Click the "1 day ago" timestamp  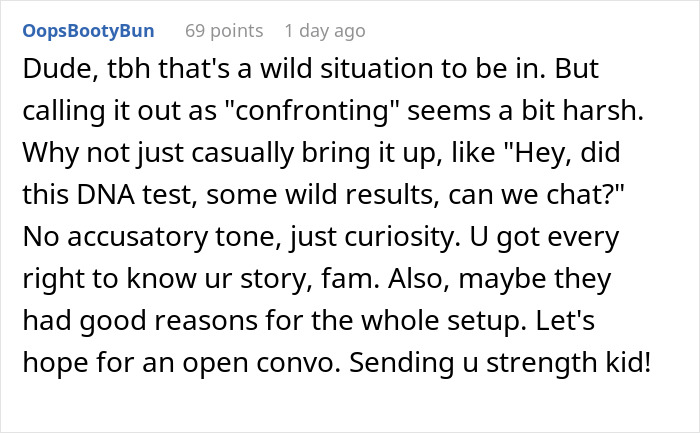click(324, 31)
